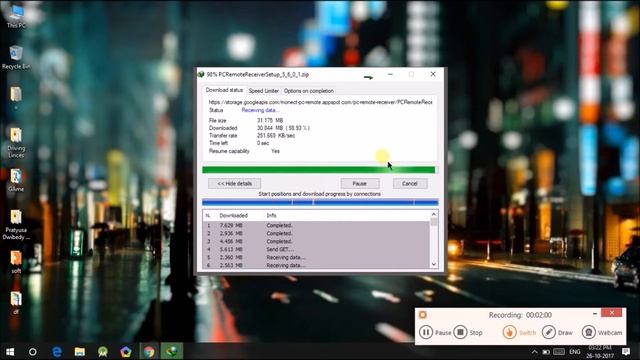This screenshot has height=360, width=640.
Task: Select connection row 6 with 2.563 MB
Action: pos(316,265)
